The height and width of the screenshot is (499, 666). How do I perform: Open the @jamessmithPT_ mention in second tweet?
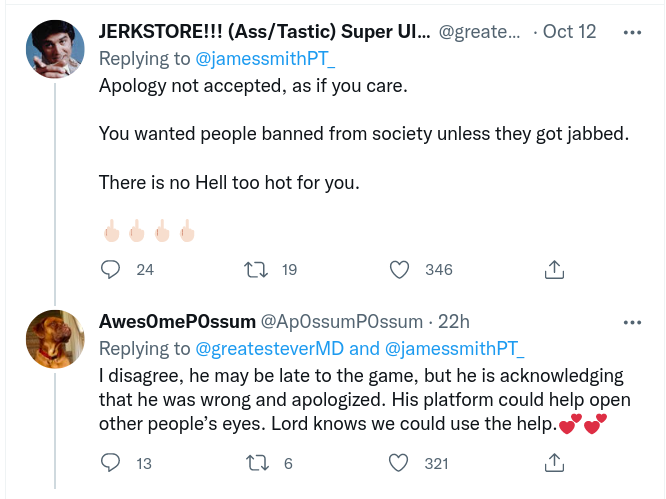pyautogui.click(x=455, y=349)
